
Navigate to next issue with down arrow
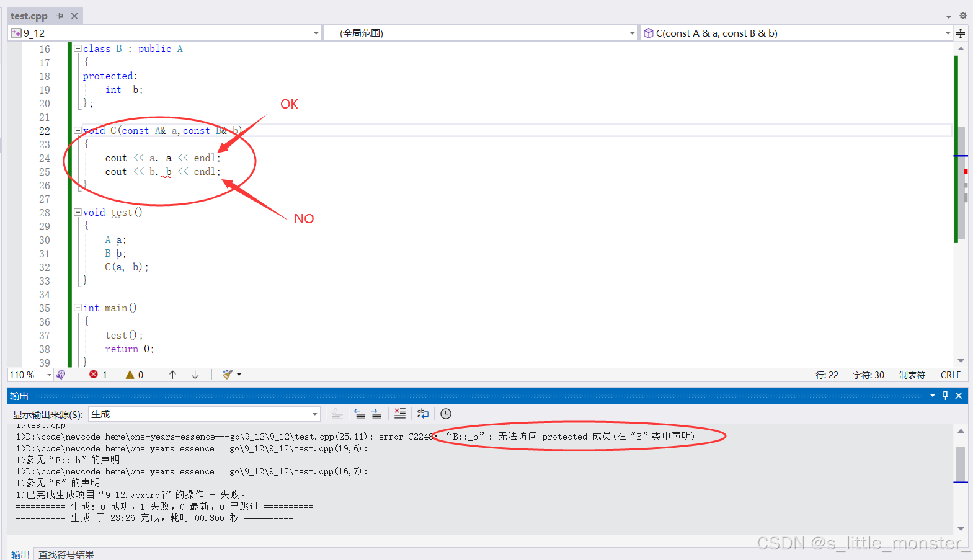195,375
